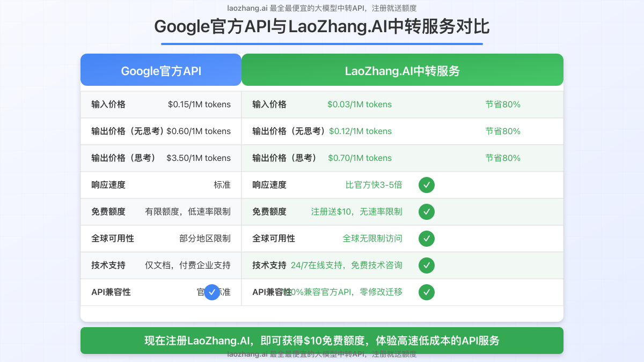Click 全球可用性 label in LaoZhang column
This screenshot has height=362, width=644.
coord(274,239)
